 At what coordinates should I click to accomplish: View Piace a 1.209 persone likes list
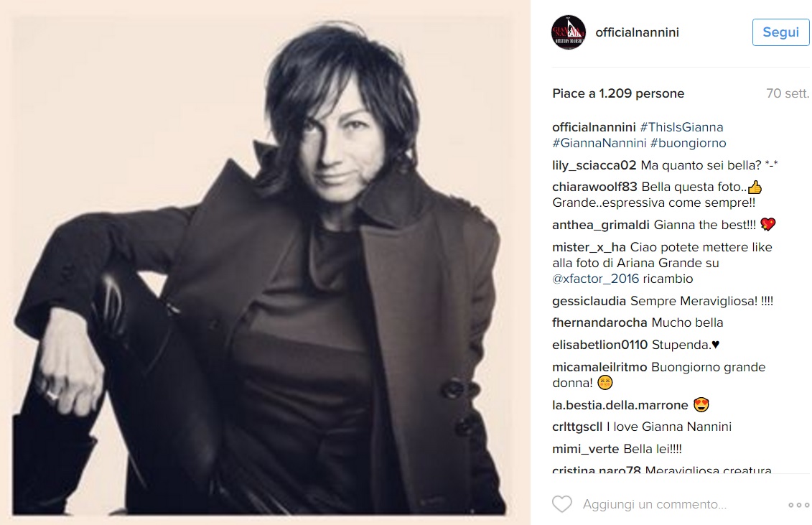[618, 93]
